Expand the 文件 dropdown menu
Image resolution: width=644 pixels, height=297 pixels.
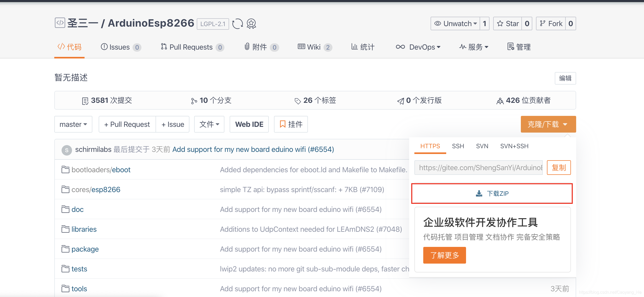click(209, 124)
